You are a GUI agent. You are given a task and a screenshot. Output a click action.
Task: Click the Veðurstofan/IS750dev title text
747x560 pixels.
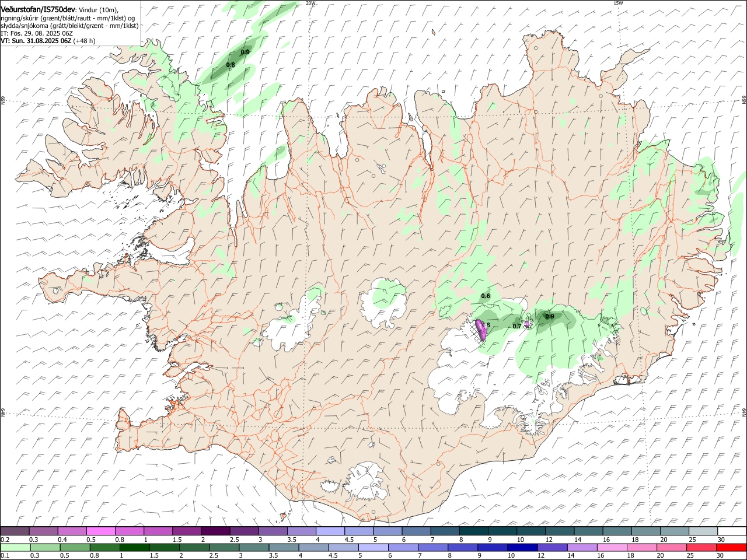click(37, 10)
